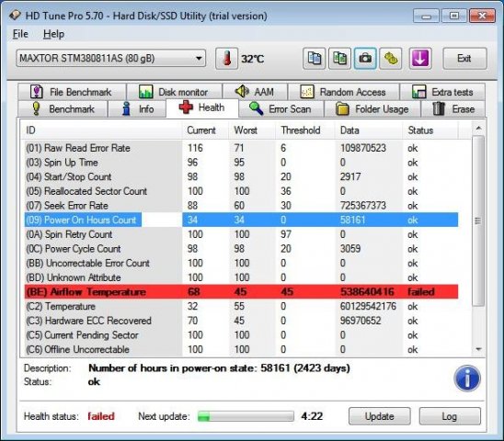Screen dimensions: 504x441
Task: Open the Random Access tab
Action: (343, 92)
